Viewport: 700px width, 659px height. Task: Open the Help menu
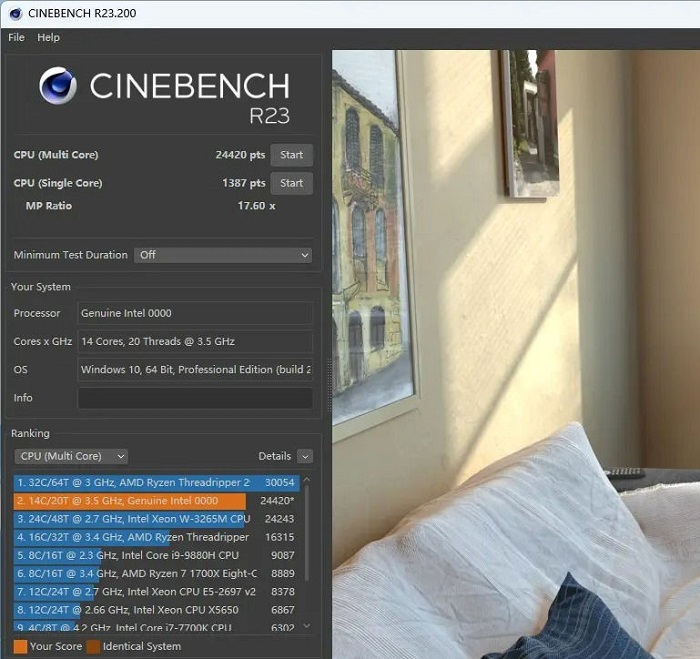48,37
